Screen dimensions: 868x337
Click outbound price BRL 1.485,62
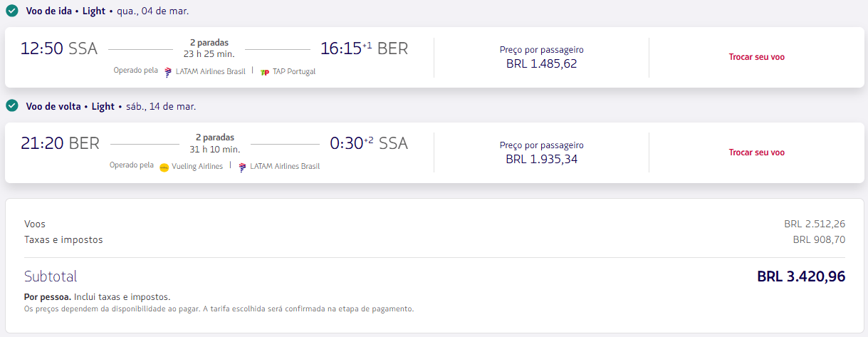[x=541, y=63]
